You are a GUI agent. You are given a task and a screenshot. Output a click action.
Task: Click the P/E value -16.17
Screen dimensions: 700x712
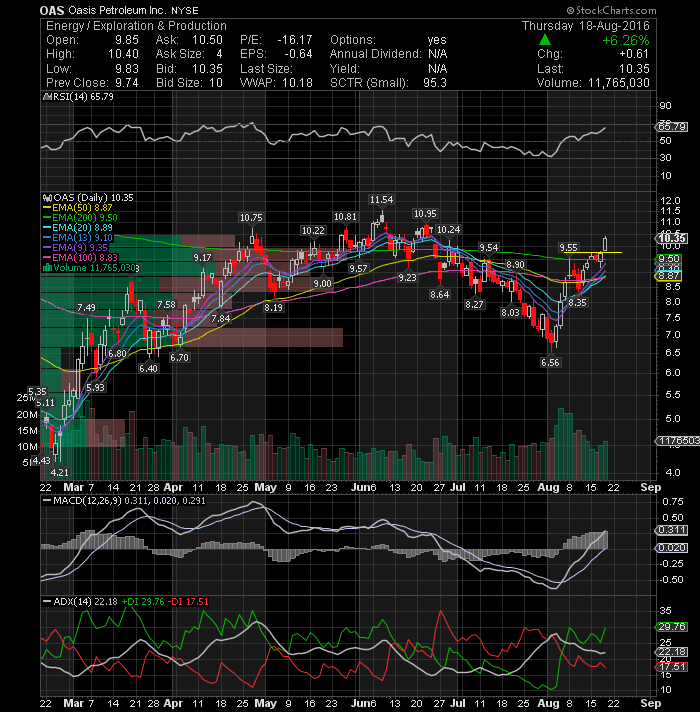[295, 40]
